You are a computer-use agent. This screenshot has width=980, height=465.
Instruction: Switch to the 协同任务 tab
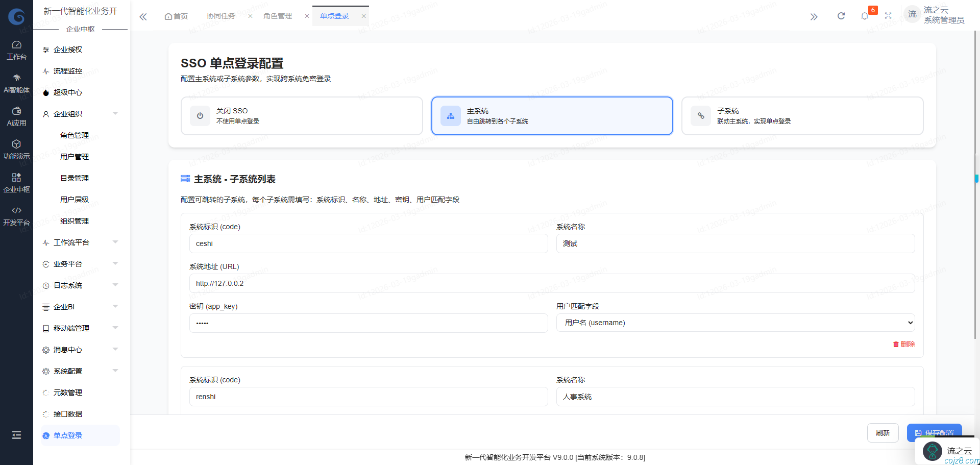click(x=224, y=16)
